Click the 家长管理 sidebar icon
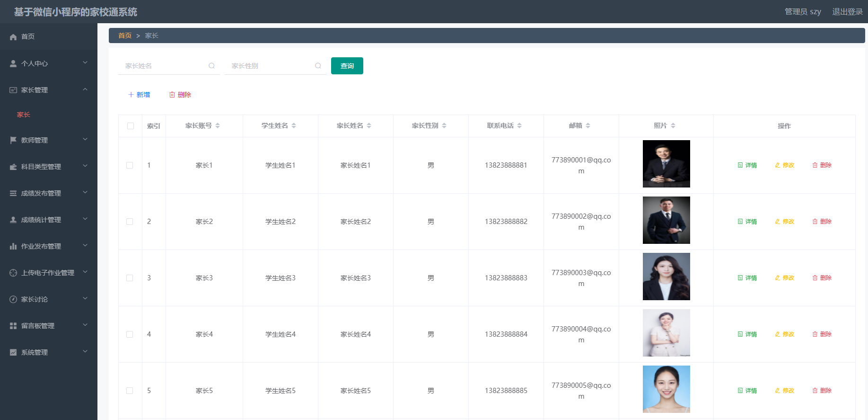The width and height of the screenshot is (868, 420). tap(13, 90)
